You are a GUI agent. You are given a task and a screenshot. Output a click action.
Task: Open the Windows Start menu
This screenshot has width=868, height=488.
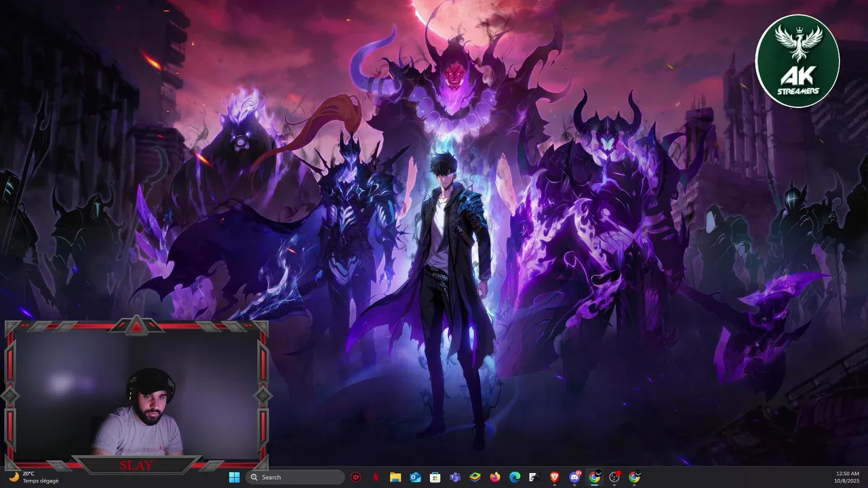coord(234,477)
